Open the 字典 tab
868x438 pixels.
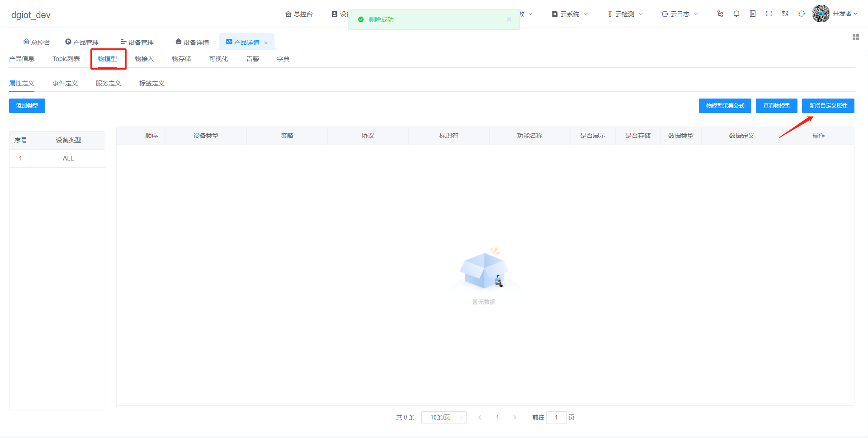click(x=283, y=59)
